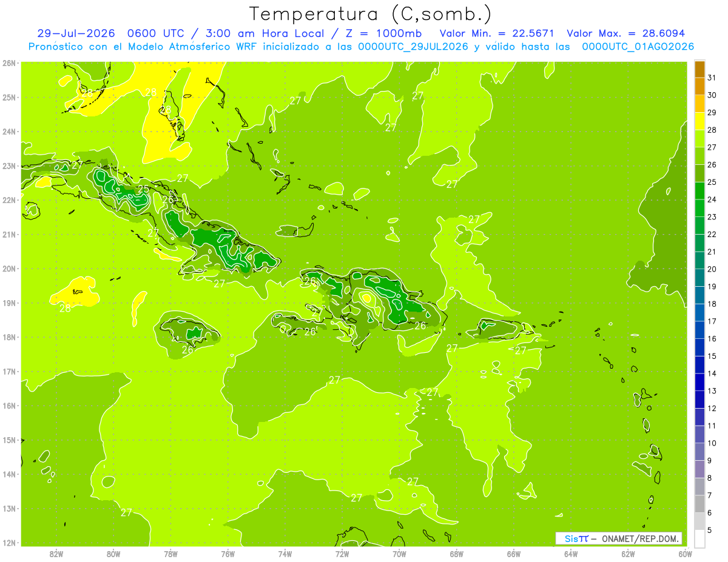Click legend value 25 on color scale

(712, 182)
